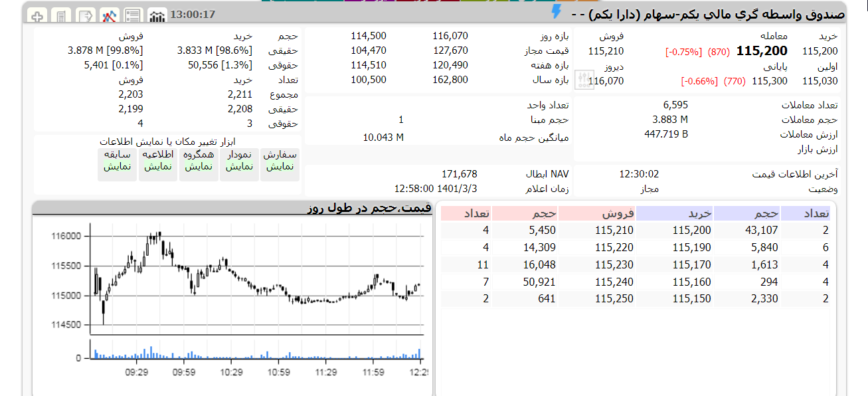This screenshot has height=396, width=868.
Task: Click the institutional buy volume 50,556 [1.3%]
Action: pyautogui.click(x=220, y=65)
